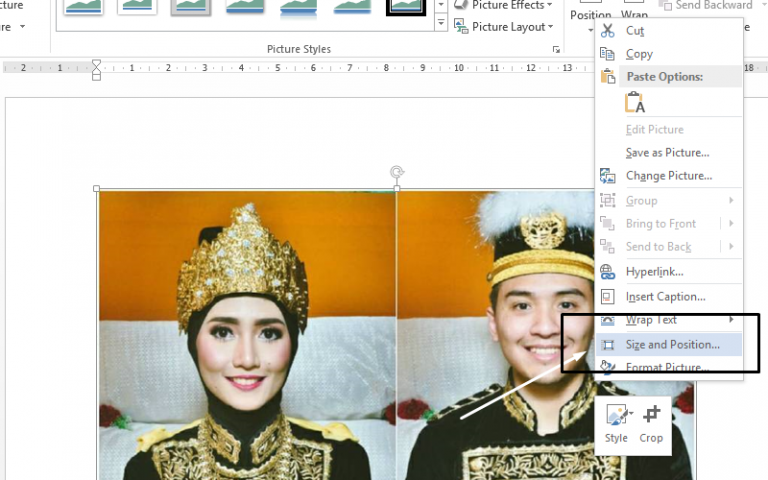Choose the Keep Text Only paste icon
This screenshot has height=480, width=768.
(635, 102)
